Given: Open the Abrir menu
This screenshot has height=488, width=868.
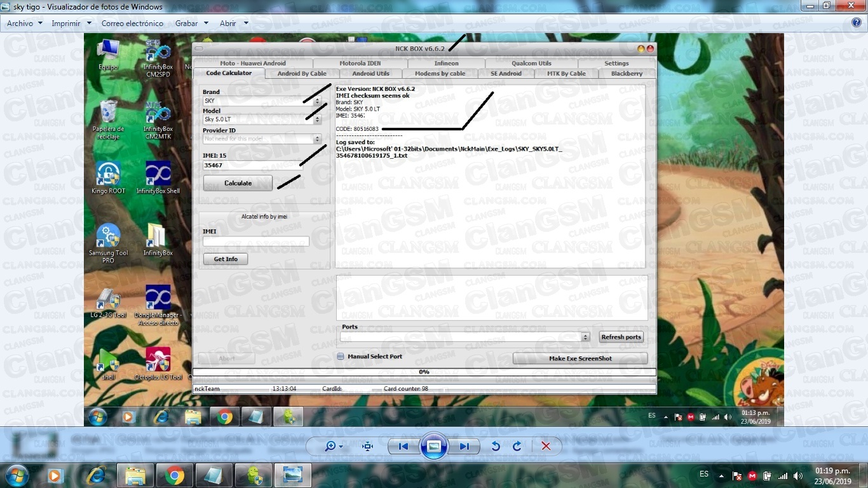Looking at the screenshot, I should coord(234,23).
